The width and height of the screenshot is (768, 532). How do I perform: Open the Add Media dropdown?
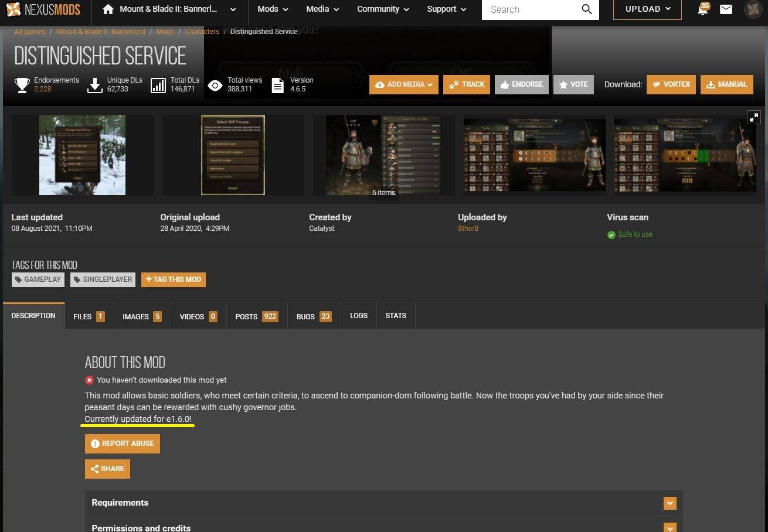(x=403, y=84)
